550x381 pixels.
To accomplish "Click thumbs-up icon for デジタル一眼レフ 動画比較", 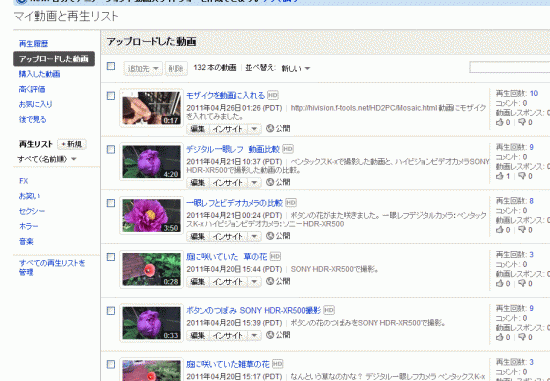I will click(x=499, y=176).
